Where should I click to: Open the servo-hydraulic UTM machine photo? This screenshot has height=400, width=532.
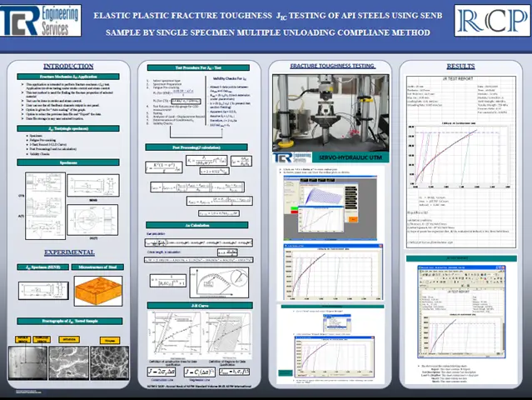tap(331, 113)
